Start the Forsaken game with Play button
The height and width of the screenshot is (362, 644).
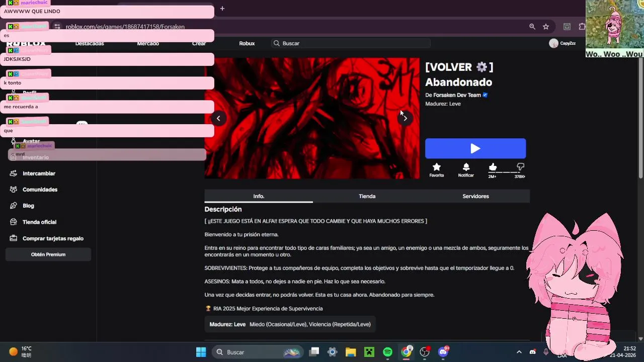[x=475, y=148]
